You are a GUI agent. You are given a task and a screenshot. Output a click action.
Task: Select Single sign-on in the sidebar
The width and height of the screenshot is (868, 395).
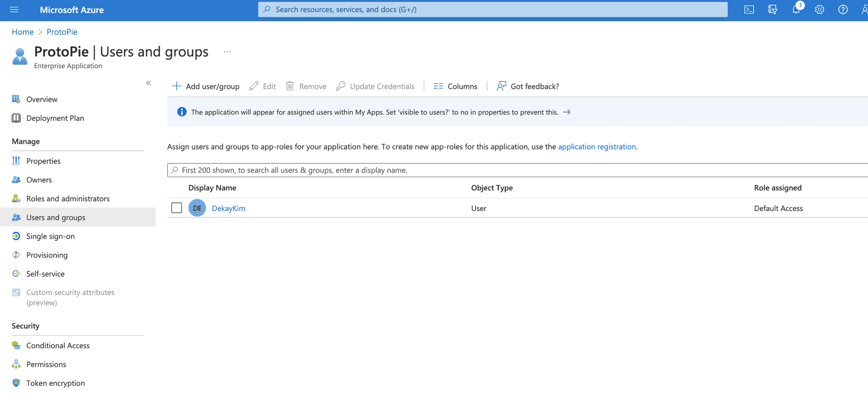50,236
